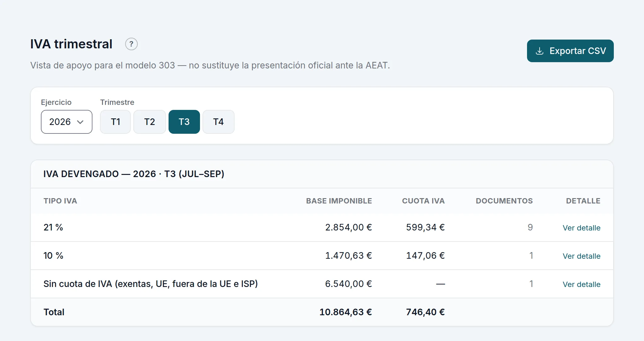Click the 10 % rate label
This screenshot has width=644, height=341.
pos(53,256)
